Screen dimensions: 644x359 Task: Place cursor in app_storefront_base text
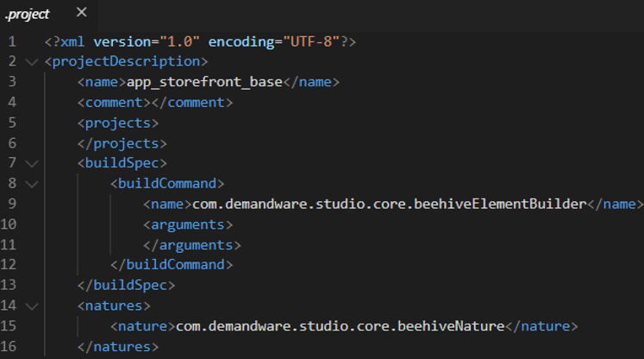point(204,82)
